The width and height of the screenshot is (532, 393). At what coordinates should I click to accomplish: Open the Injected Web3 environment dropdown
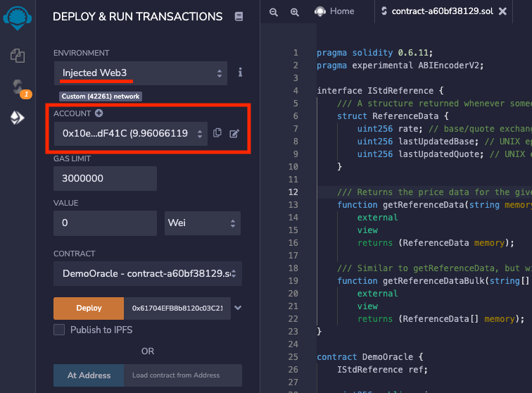coord(141,73)
